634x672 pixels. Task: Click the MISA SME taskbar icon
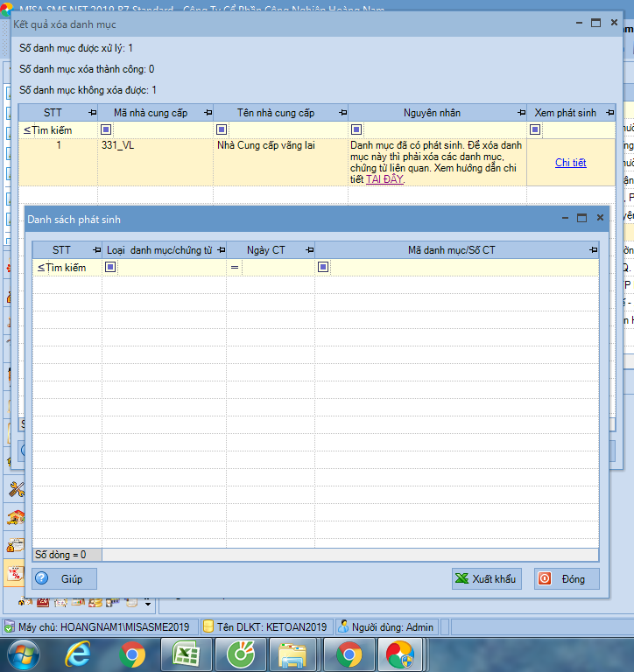[399, 654]
